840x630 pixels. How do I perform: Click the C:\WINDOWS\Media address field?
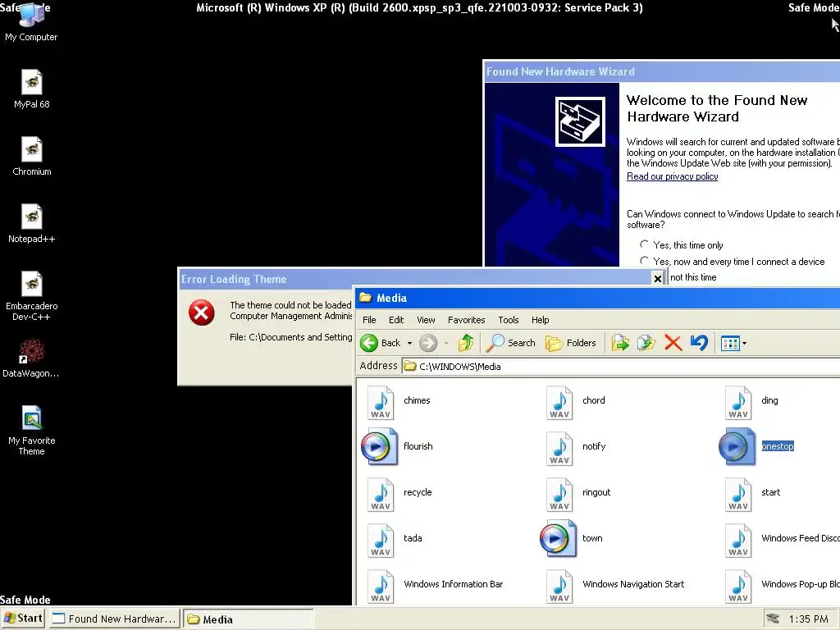tap(622, 367)
